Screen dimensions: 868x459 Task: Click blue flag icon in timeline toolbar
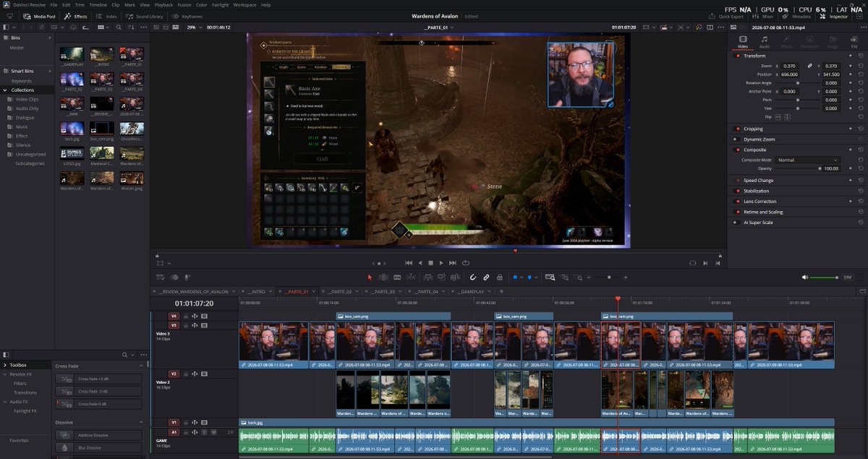pos(515,278)
